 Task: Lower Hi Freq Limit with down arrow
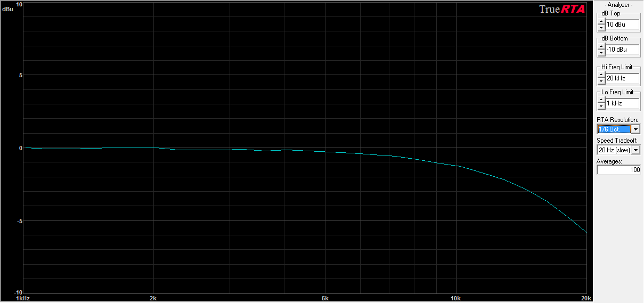coord(601,81)
